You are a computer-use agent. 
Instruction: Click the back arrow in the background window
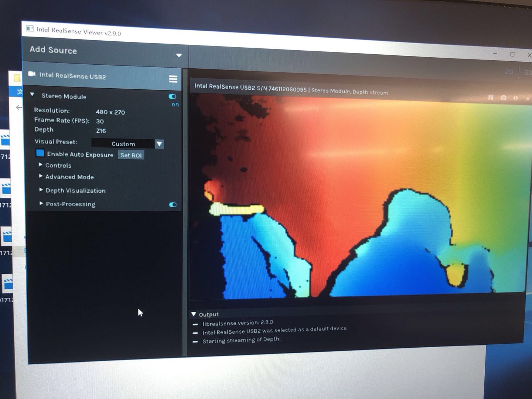point(19,108)
